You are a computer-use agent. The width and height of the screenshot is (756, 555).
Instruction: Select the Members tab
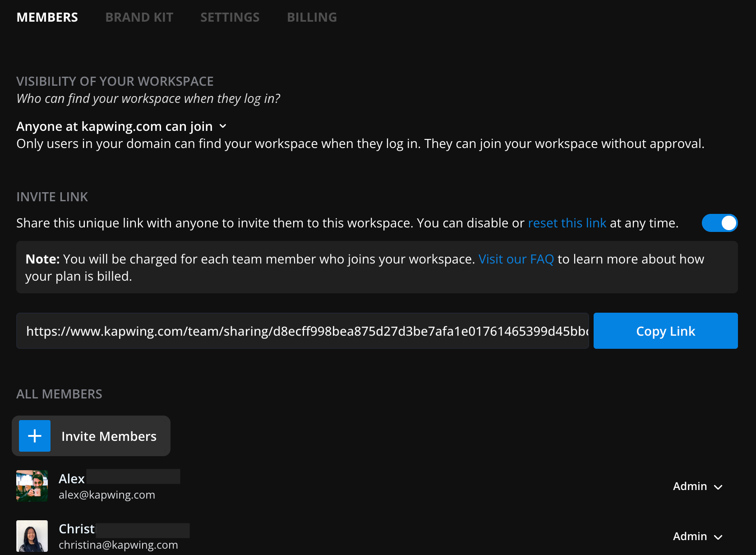tap(47, 17)
